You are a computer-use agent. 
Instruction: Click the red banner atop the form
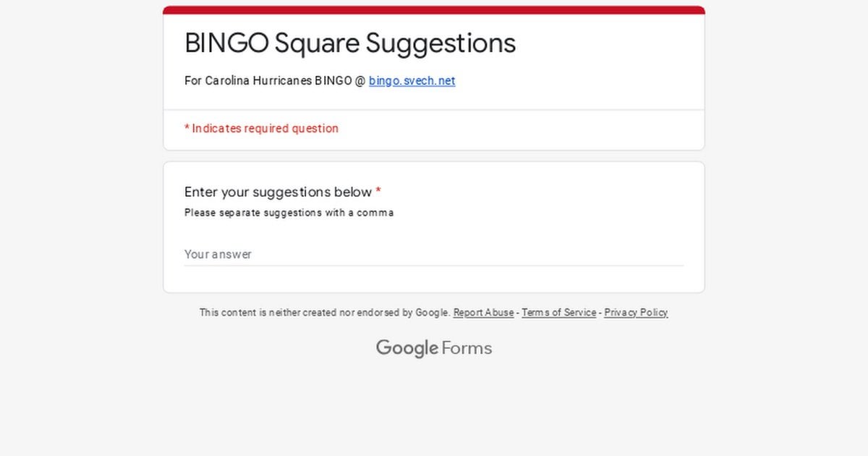coord(434,10)
